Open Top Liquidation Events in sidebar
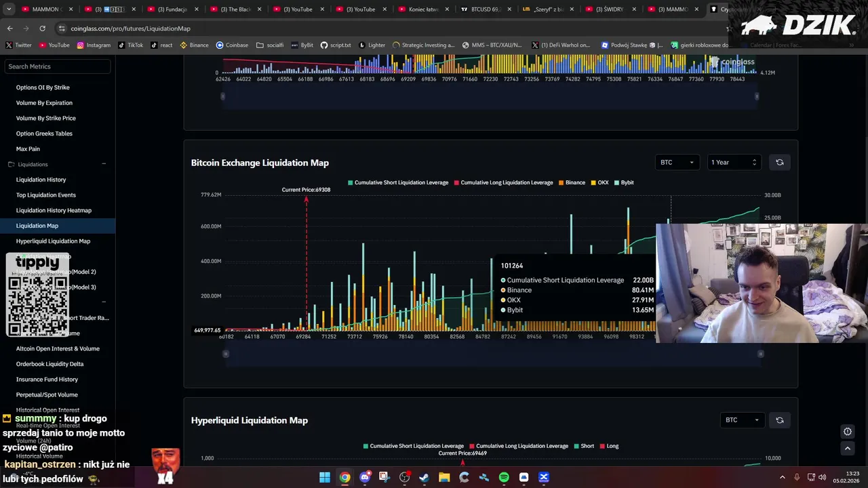 [x=45, y=195]
